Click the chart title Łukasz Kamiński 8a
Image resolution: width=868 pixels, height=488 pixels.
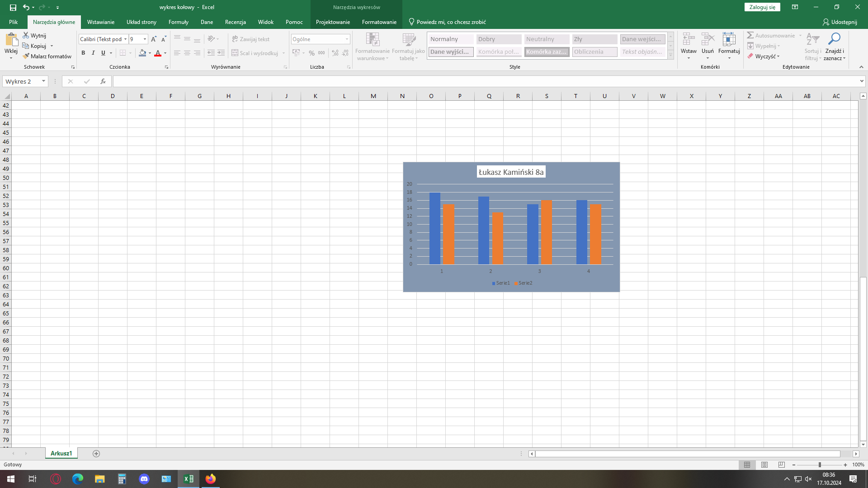click(511, 172)
